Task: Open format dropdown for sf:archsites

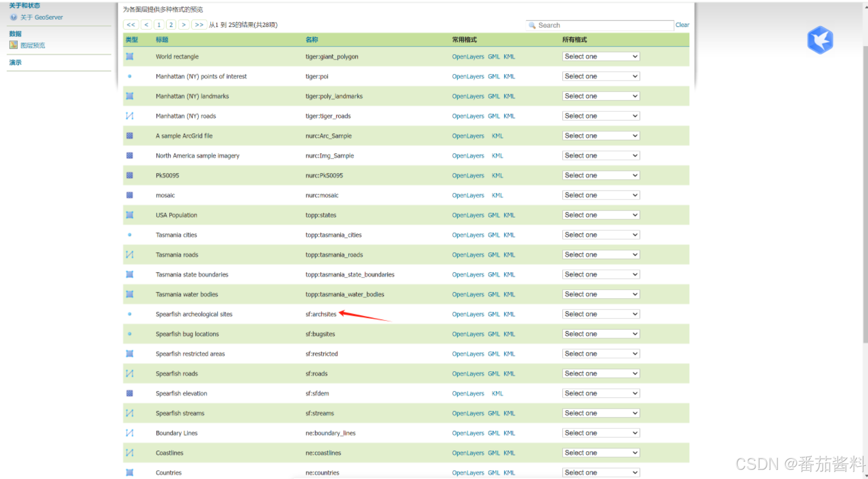Action: (x=601, y=314)
